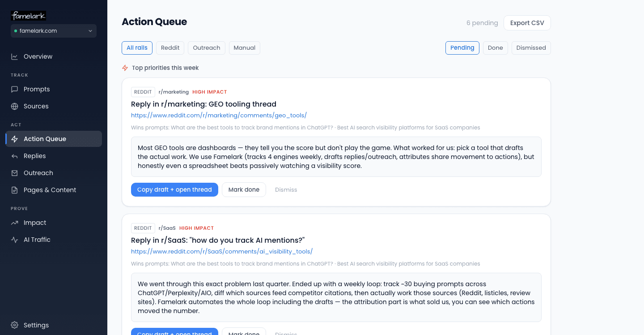Click the Action Queue lightning icon

click(x=15, y=139)
